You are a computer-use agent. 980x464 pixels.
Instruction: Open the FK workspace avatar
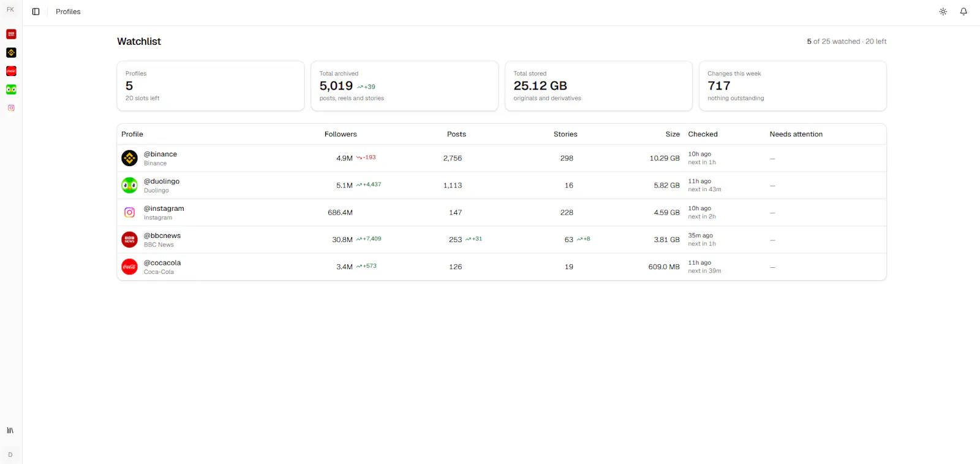[10, 10]
